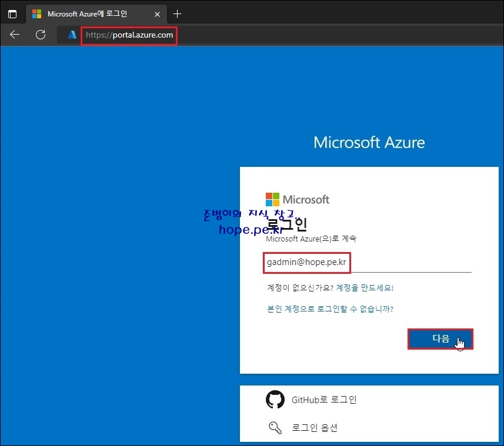Viewport: 504px width, 446px height.
Task: Open a new browser tab
Action: click(177, 14)
